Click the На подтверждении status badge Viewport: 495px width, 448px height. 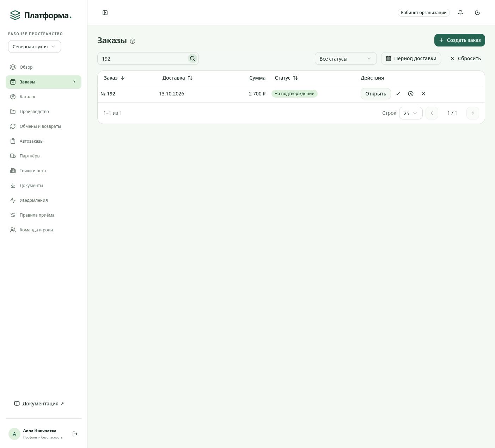coord(294,94)
